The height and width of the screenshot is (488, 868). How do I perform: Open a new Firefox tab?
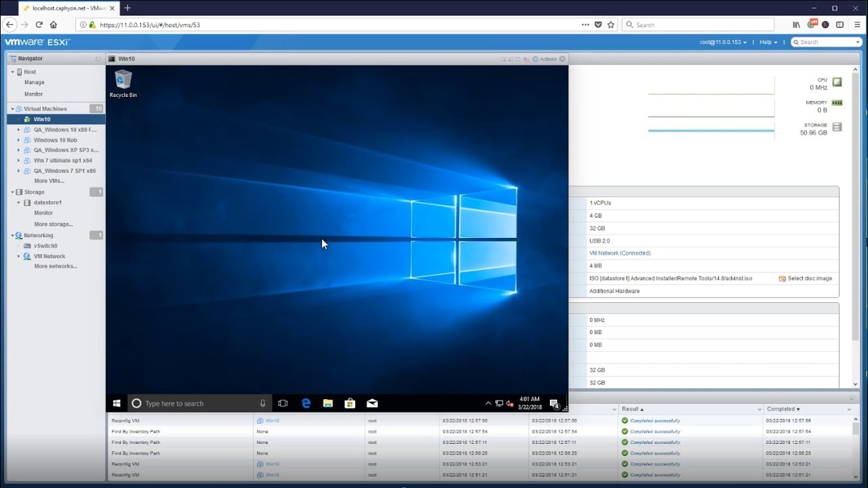(x=127, y=8)
